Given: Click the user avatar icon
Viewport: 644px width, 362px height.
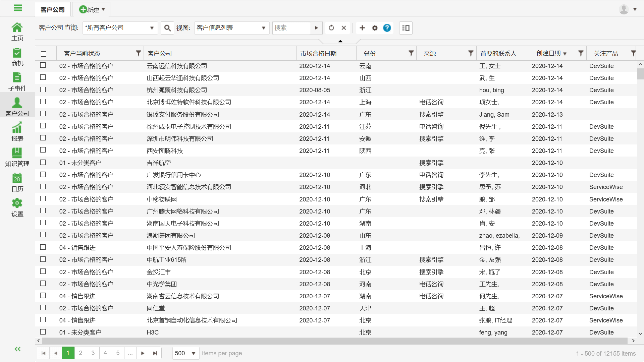Looking at the screenshot, I should pyautogui.click(x=624, y=9).
